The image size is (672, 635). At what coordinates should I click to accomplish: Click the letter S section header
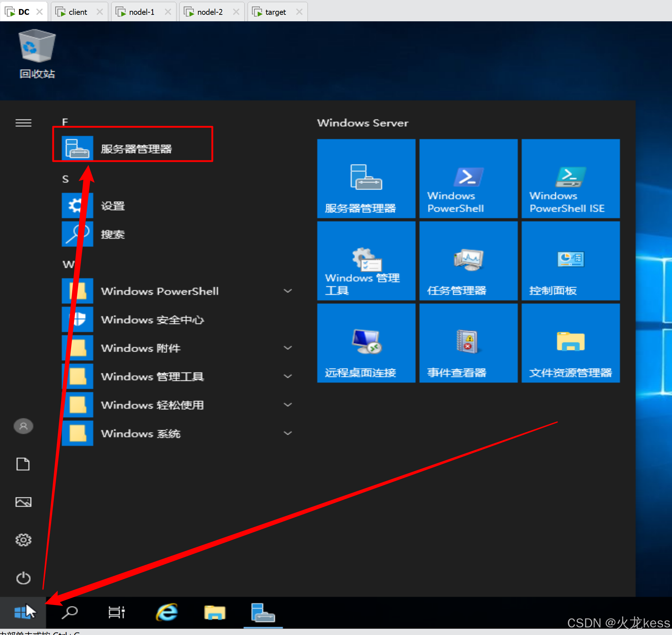click(x=65, y=179)
